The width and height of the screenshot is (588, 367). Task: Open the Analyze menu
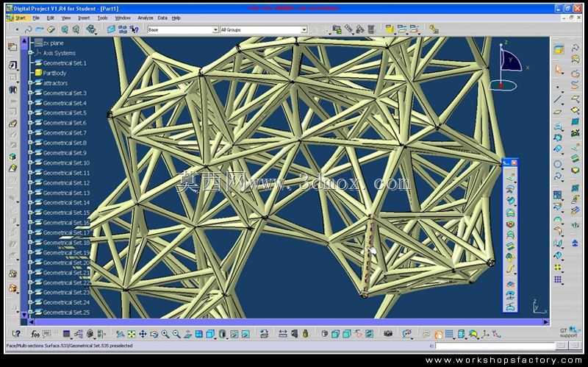(145, 18)
